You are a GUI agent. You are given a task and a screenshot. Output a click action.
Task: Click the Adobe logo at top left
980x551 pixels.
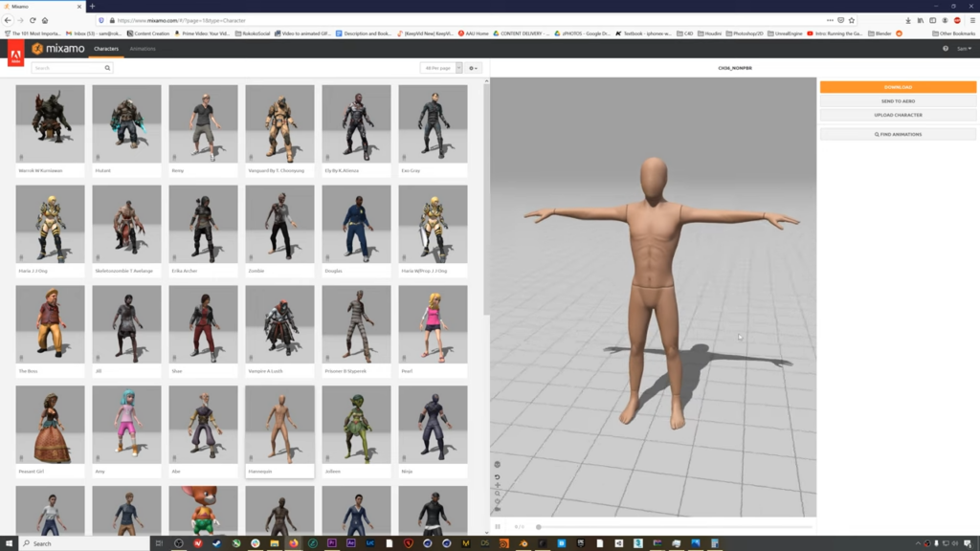[15, 55]
